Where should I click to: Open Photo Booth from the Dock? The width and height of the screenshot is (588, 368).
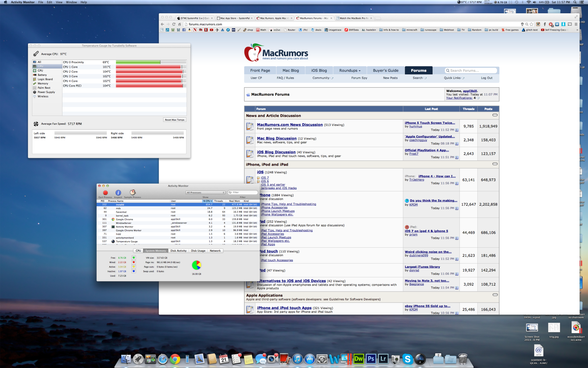pyautogui.click(x=285, y=359)
